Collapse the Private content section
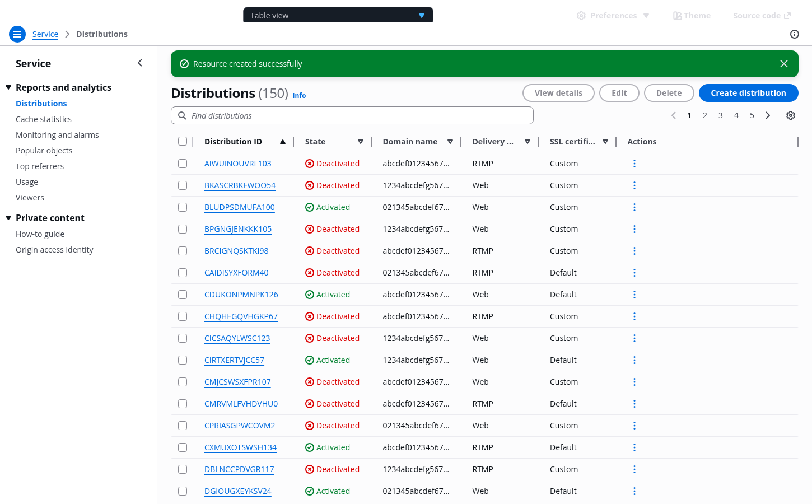The height and width of the screenshot is (504, 812). [x=8, y=218]
